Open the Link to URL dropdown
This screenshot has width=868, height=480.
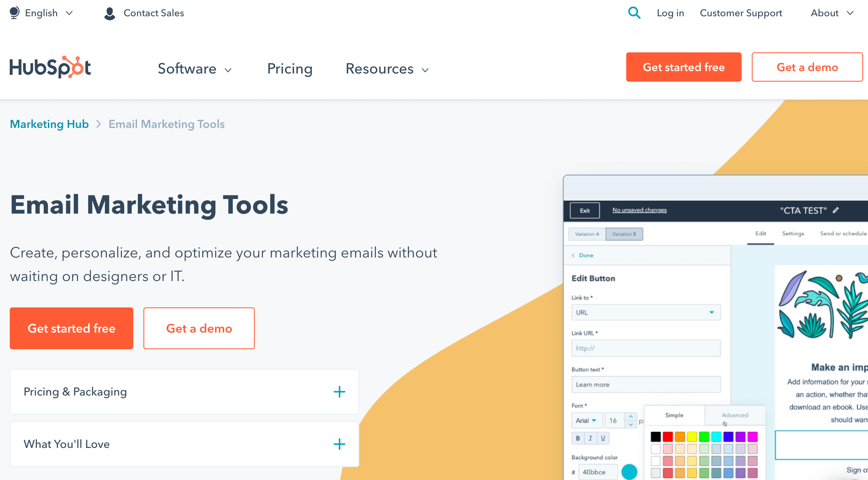(x=646, y=312)
